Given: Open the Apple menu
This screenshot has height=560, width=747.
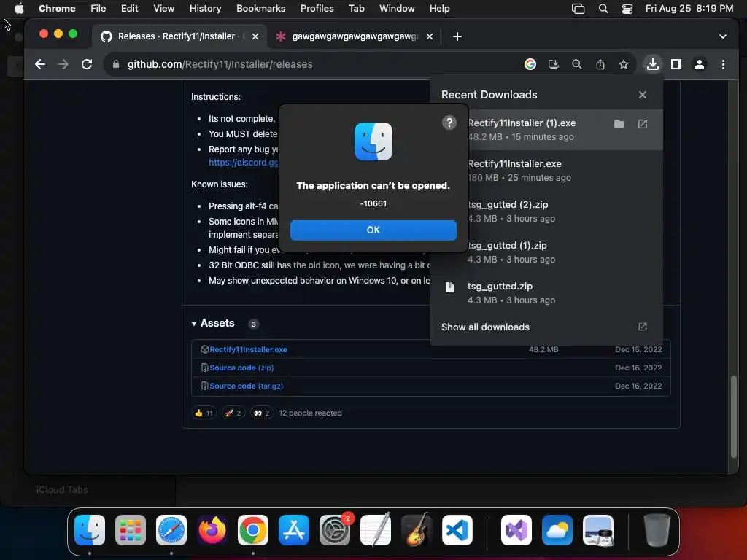Looking at the screenshot, I should pos(19,9).
